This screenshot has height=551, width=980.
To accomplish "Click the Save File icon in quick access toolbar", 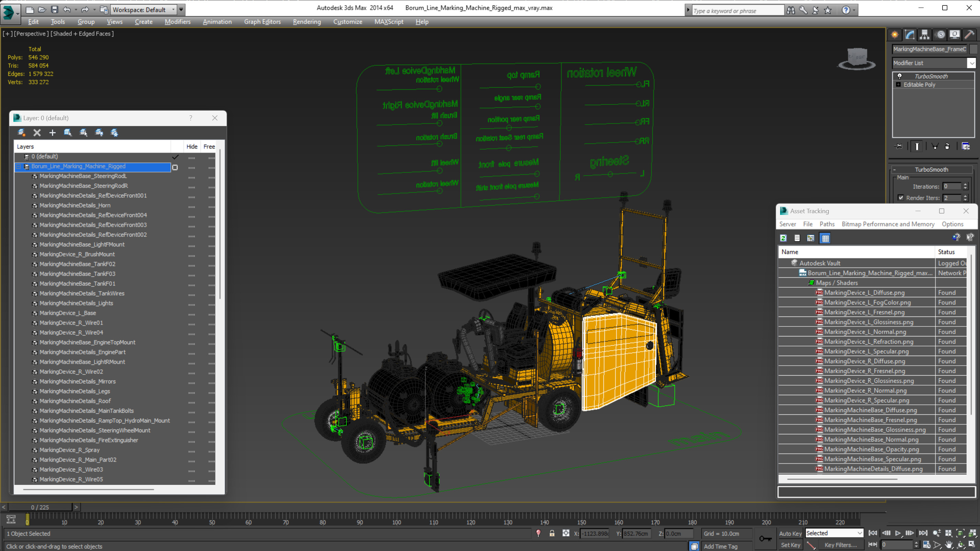I will tap(55, 10).
